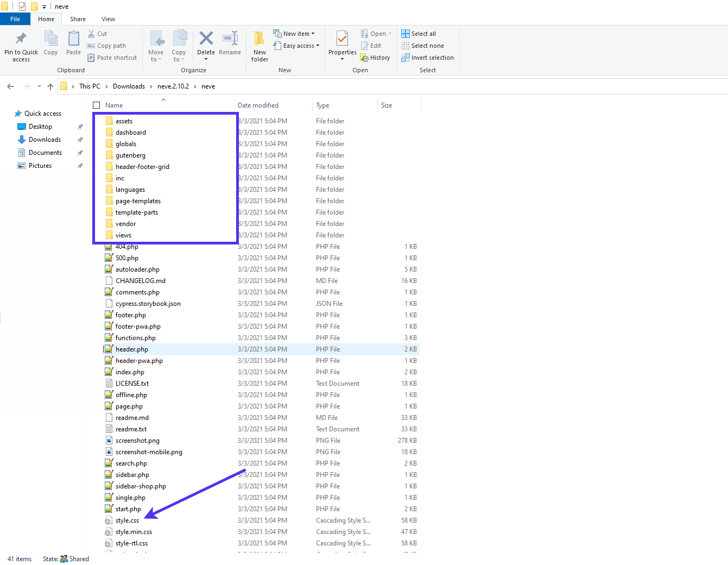Open the History button in Open group
The image size is (728, 565).
pos(375,58)
